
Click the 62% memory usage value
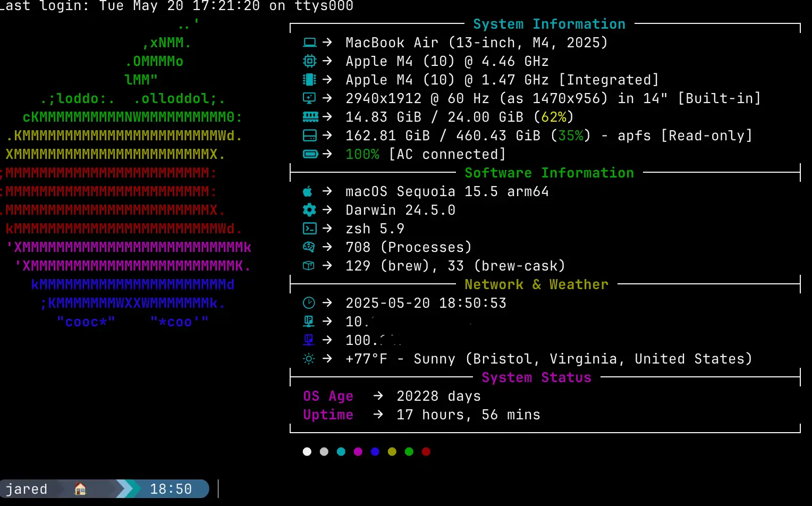(554, 117)
